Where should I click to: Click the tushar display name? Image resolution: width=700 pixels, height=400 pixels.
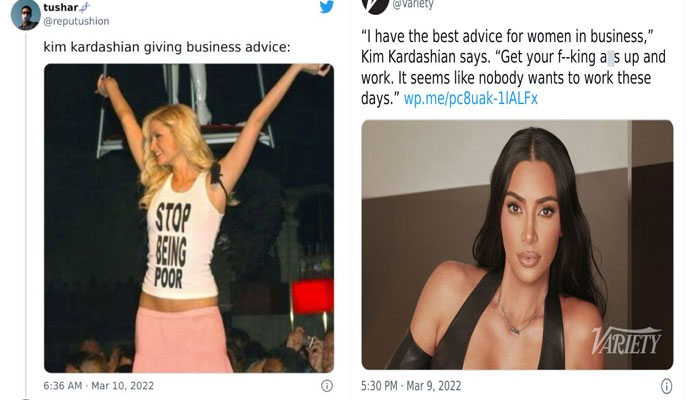[x=64, y=7]
